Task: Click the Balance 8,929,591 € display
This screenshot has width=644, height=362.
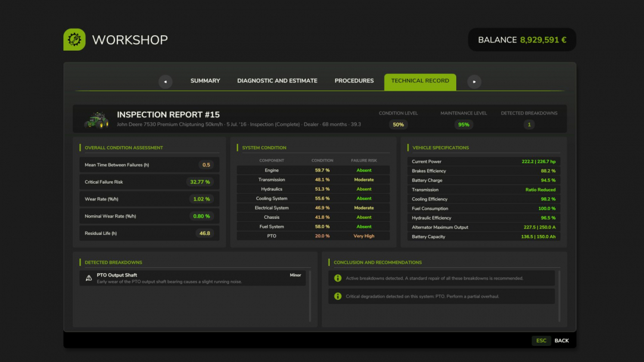Action: point(522,40)
